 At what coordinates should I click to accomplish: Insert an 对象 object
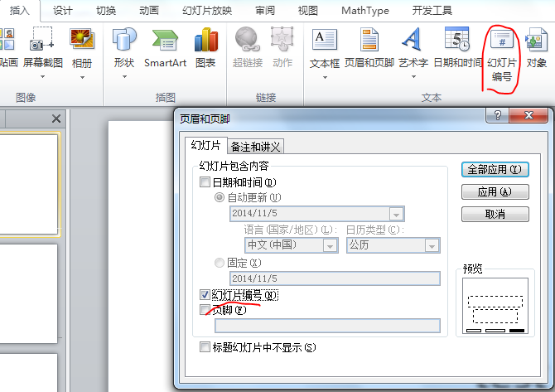click(x=537, y=49)
